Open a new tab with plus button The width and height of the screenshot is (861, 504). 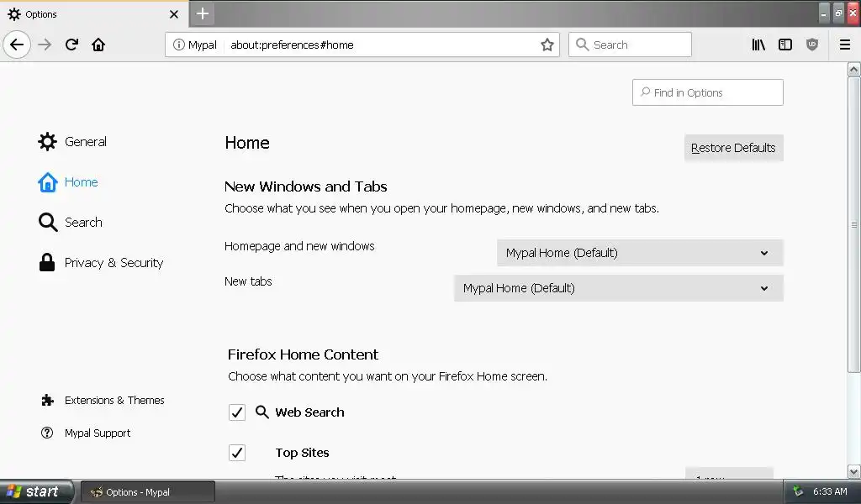(x=202, y=13)
